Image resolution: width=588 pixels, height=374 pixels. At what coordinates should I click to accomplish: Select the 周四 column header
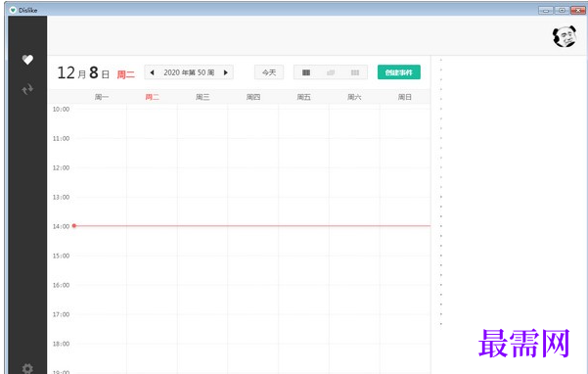pos(253,97)
